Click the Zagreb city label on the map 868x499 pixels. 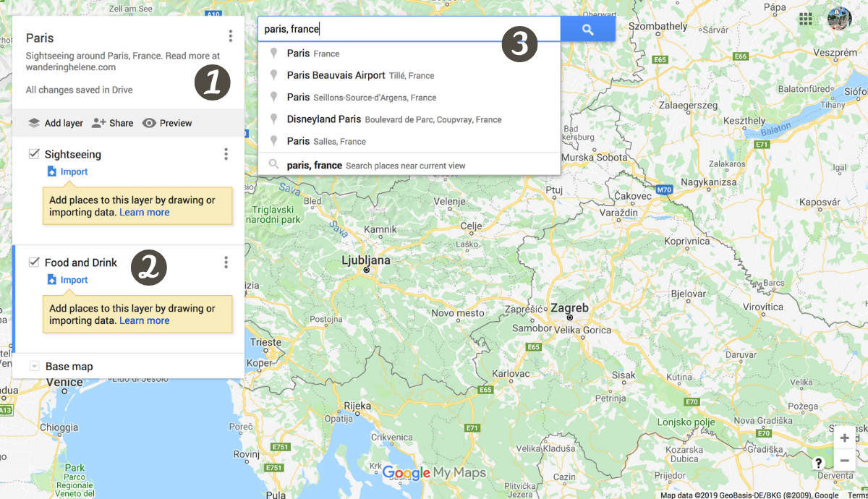570,308
